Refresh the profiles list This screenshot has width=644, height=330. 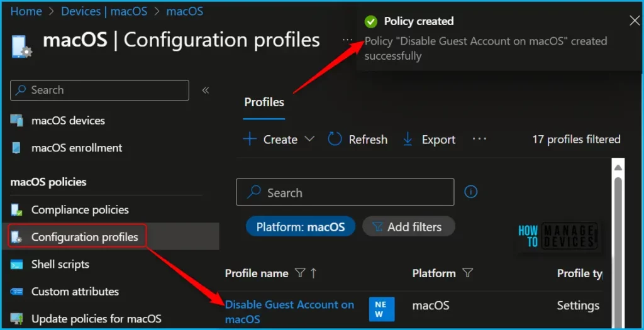(x=358, y=140)
